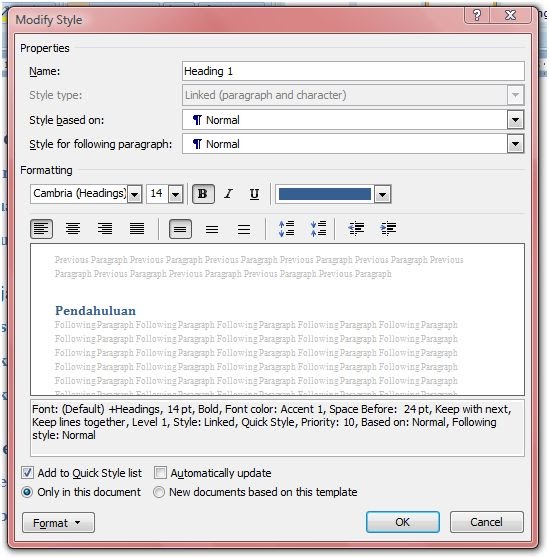Viewport: 549px width, 559px height.
Task: Click the Name field containing Heading 1
Action: [x=353, y=71]
